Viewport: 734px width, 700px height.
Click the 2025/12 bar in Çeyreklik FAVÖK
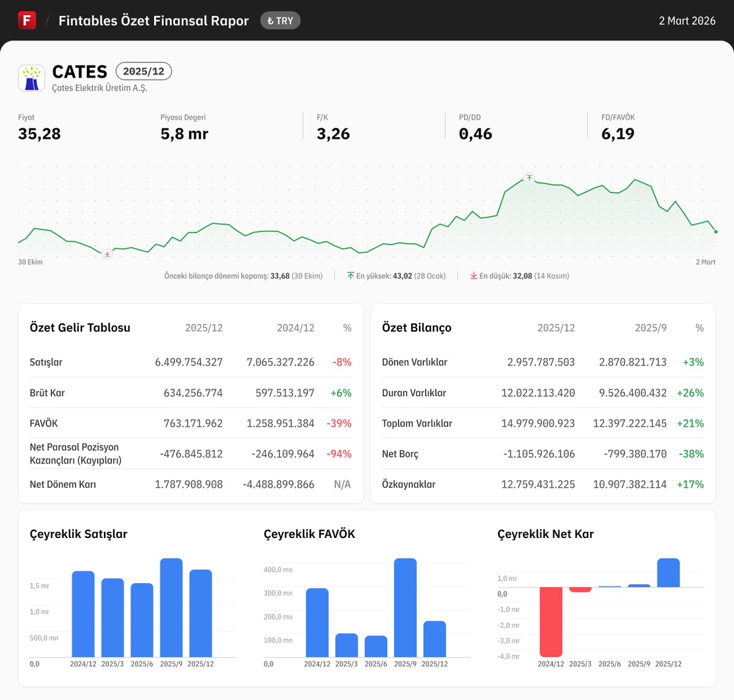click(435, 639)
